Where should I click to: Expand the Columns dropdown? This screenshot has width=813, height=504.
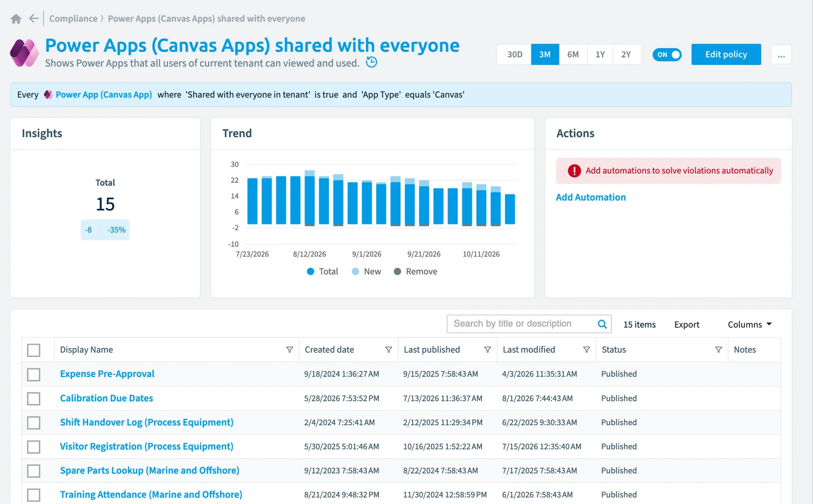[x=749, y=324]
